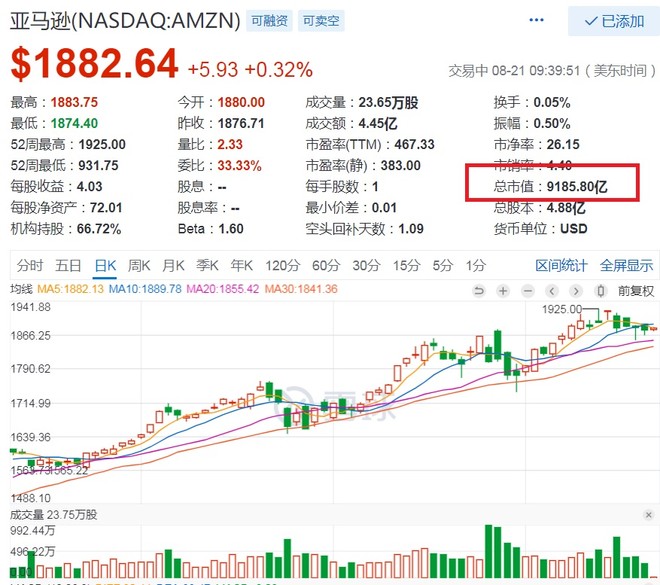This screenshot has width=660, height=585.
Task: Click the 昨收 1876.71 value
Action: pos(241,123)
